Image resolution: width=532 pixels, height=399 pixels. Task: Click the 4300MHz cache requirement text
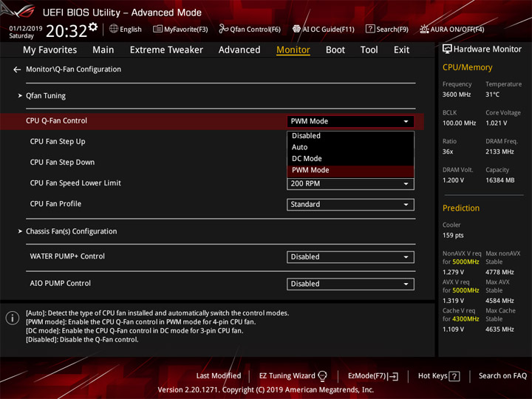coord(465,319)
